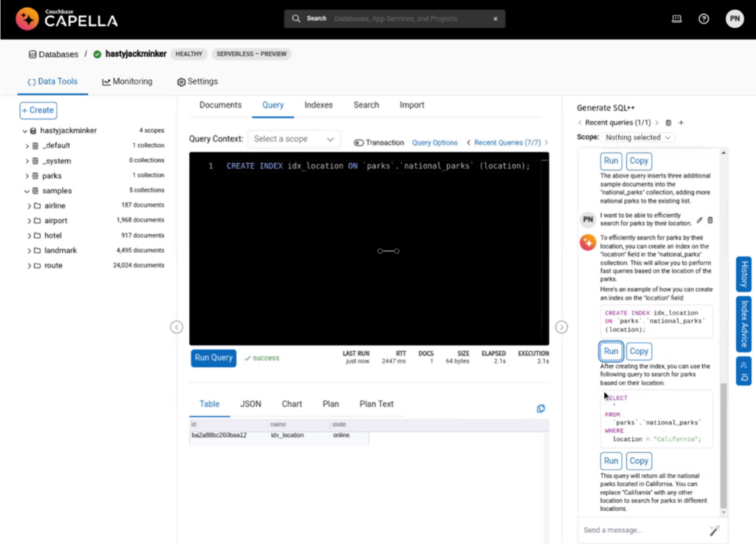This screenshot has width=756, height=544.
Task: Open the Query Context scope dropdown
Action: coord(294,140)
